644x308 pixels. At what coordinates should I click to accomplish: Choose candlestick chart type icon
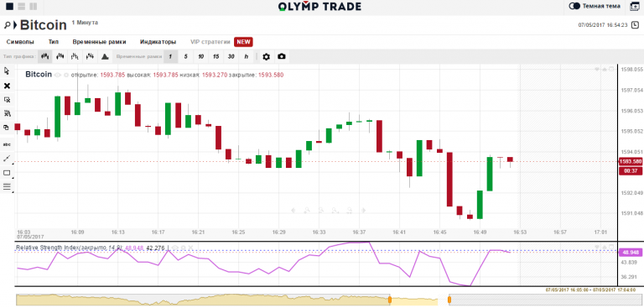[45, 57]
